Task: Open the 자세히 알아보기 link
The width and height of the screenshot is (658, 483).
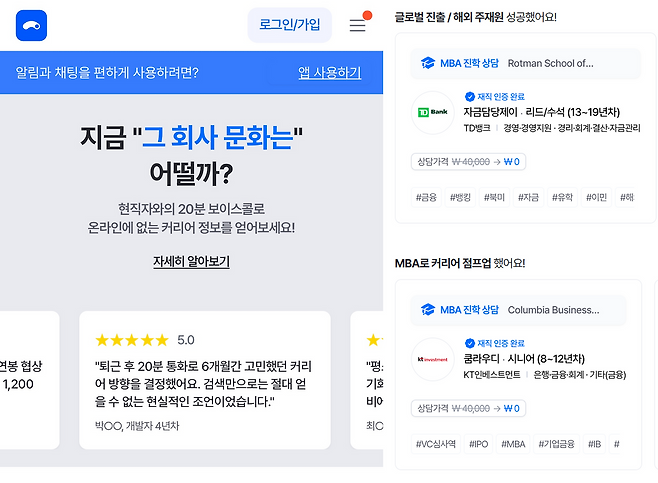Action: [191, 262]
